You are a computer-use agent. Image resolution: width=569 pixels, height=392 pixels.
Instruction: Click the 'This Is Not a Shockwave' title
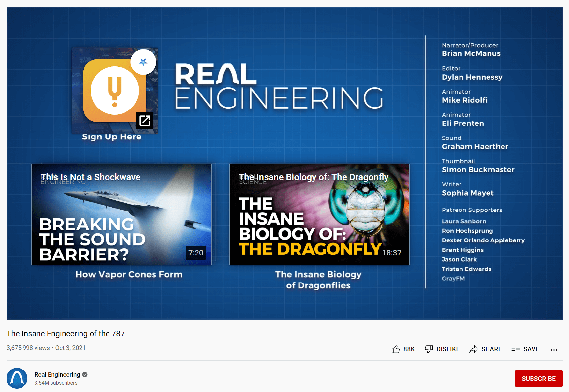[91, 177]
